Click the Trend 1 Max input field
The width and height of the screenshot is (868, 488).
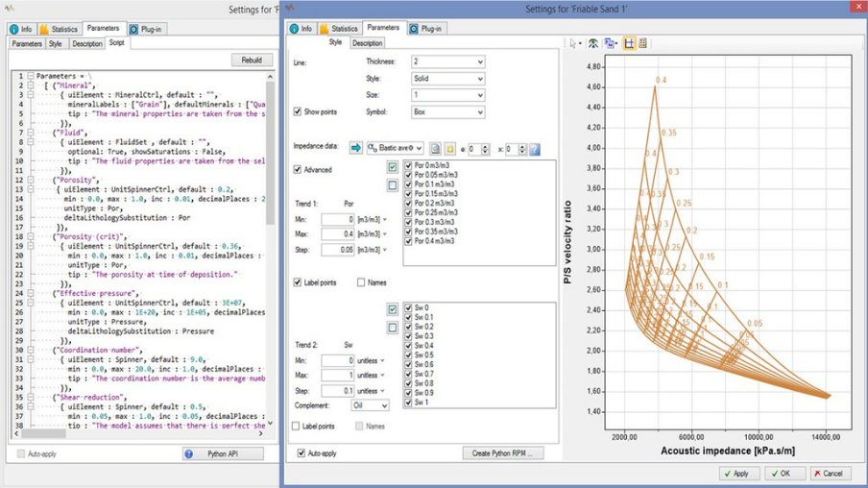coord(338,234)
